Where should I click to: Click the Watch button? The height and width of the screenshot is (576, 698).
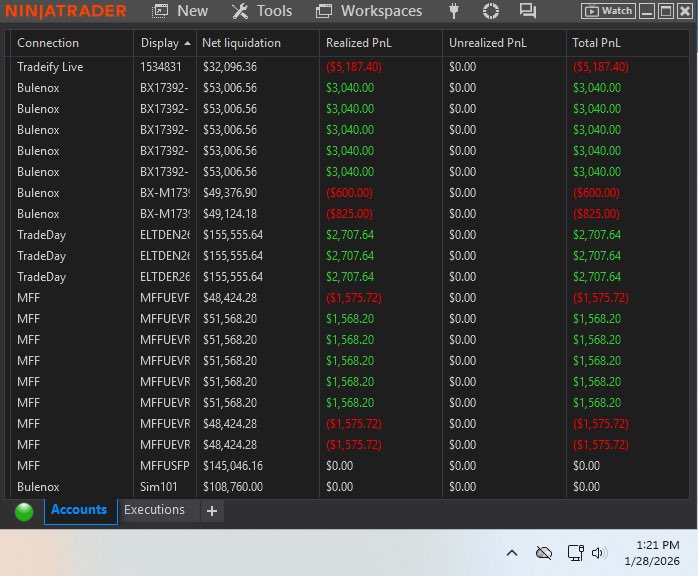click(x=608, y=11)
